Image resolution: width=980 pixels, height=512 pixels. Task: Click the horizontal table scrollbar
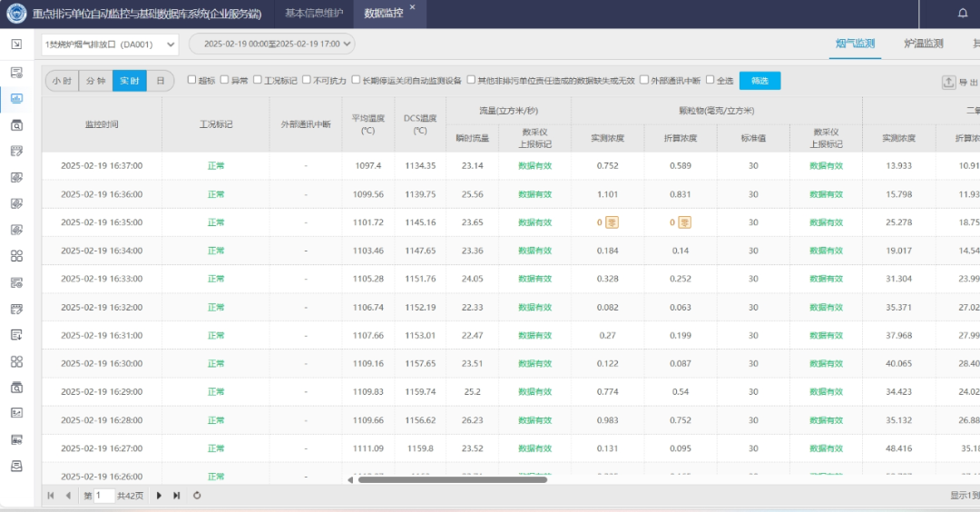452,479
